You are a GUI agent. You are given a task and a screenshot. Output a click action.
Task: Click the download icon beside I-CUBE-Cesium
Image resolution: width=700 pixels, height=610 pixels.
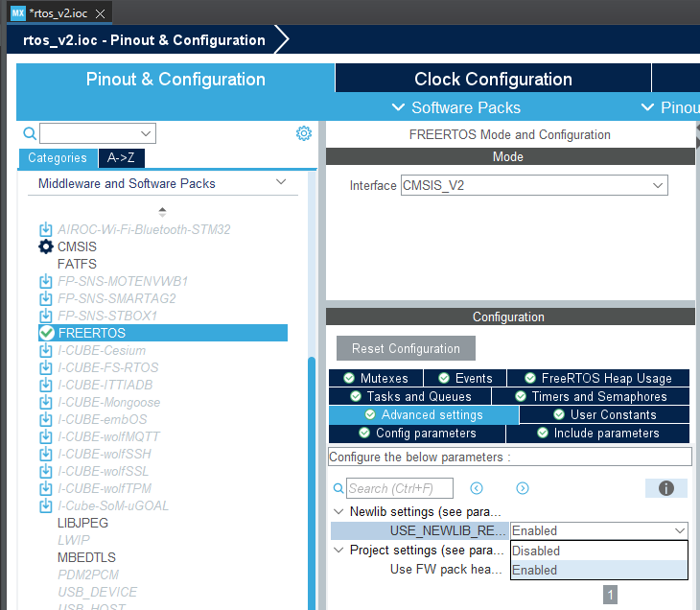pos(45,350)
